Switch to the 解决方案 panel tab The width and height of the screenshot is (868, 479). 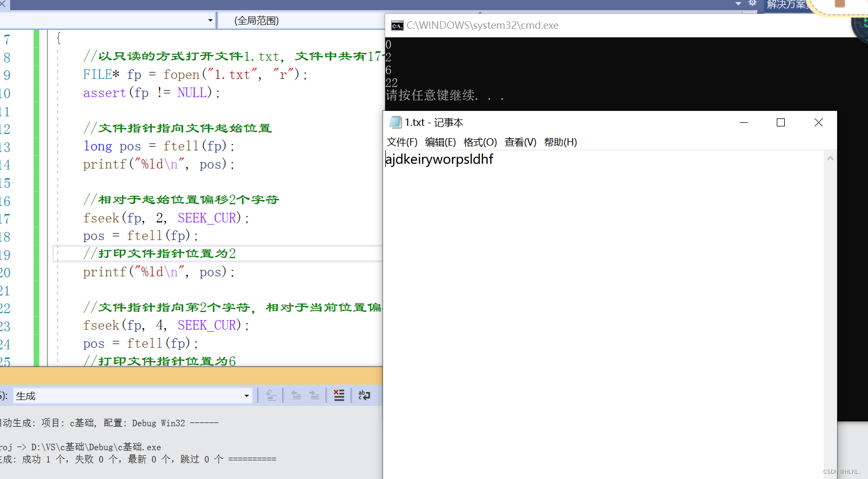click(x=787, y=5)
